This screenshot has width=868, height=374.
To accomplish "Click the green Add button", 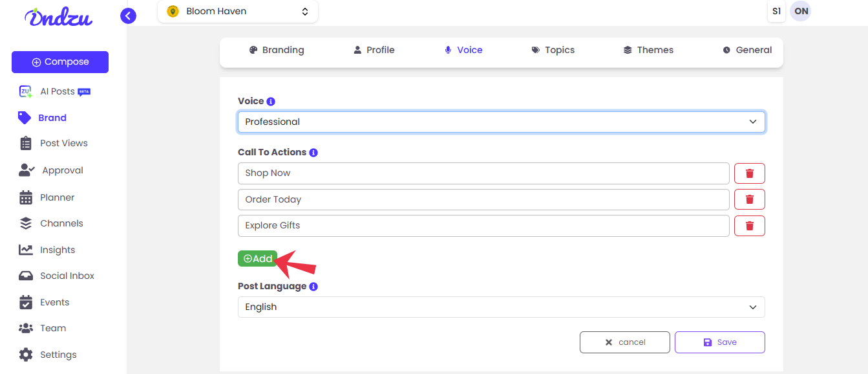I will pos(257,259).
